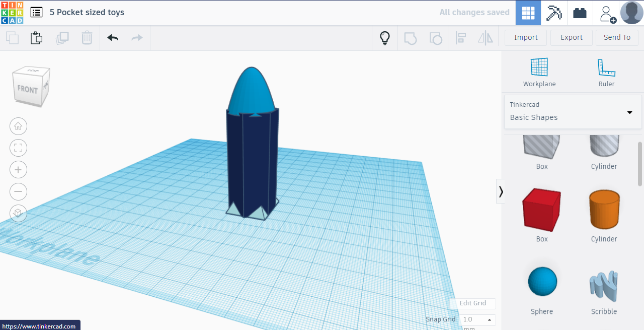This screenshot has width=644, height=330.
Task: Click the Fit view to selection icon
Action: tap(18, 148)
